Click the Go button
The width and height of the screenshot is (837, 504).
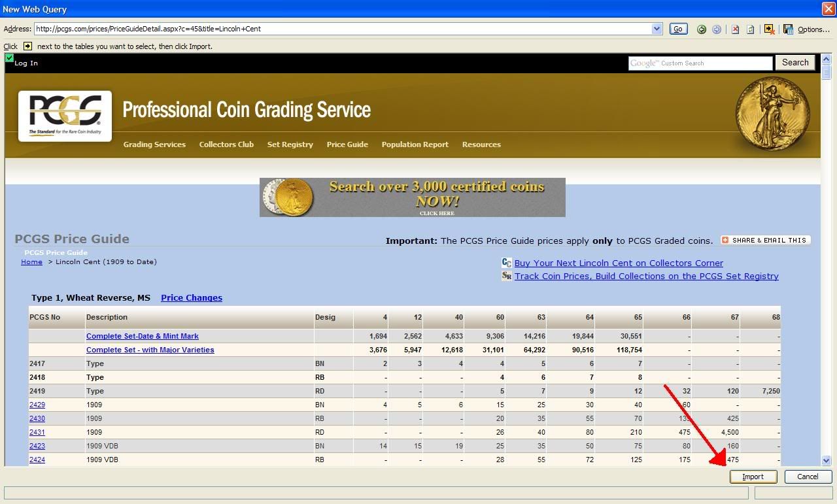tap(678, 29)
